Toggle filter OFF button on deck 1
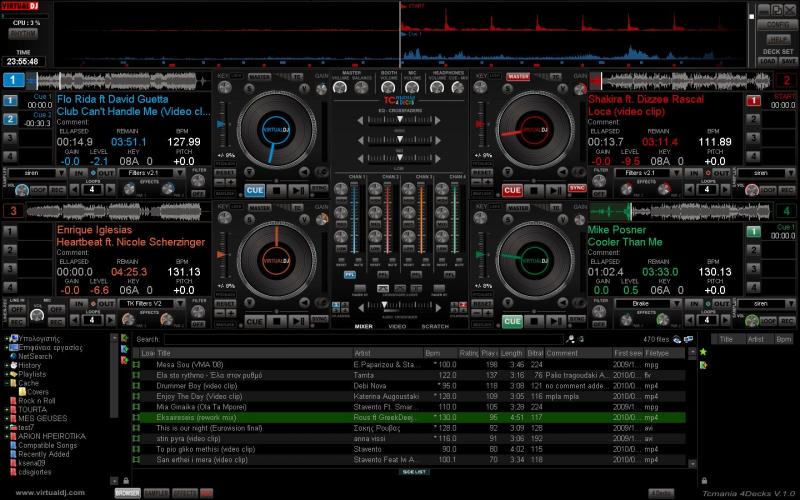800x500 pixels. [x=198, y=193]
